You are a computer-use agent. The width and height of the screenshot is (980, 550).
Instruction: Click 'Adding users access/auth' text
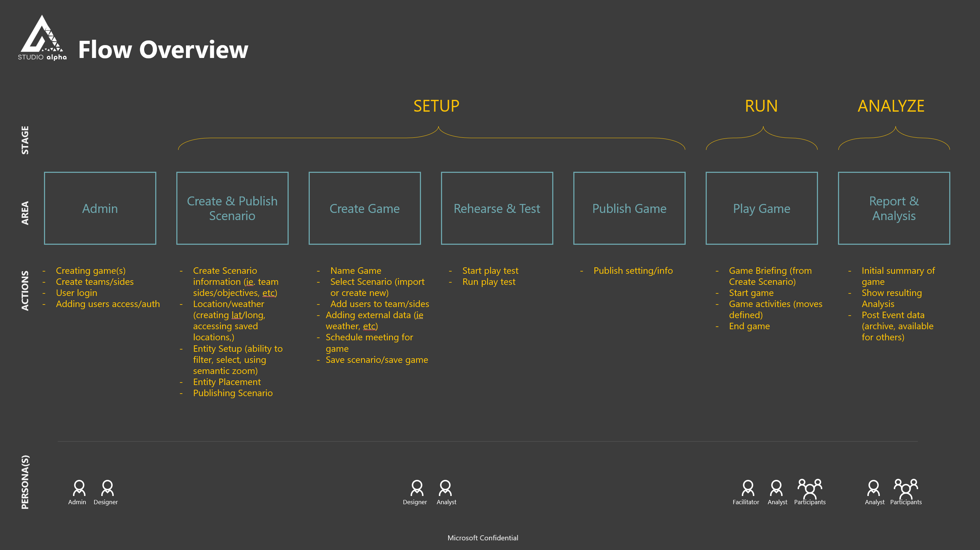point(108,304)
